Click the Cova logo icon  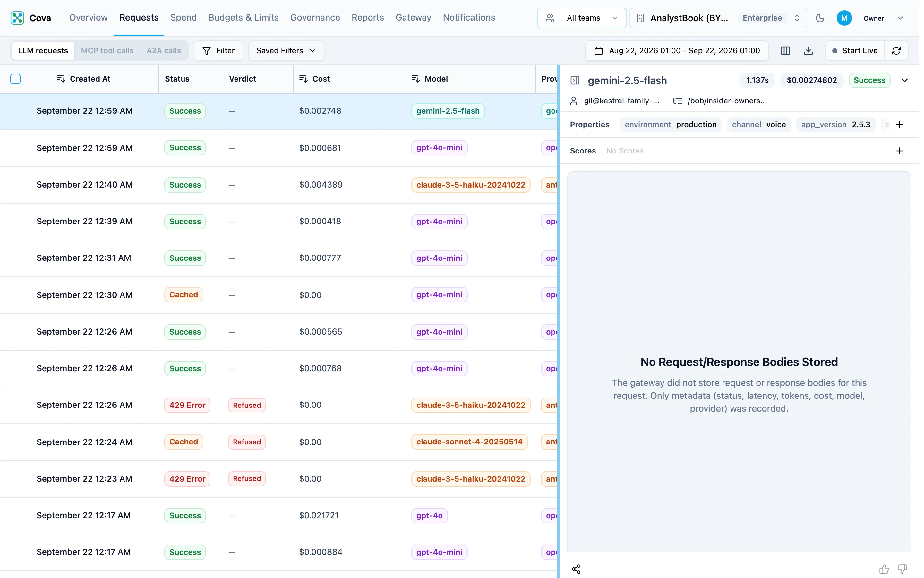pos(17,18)
